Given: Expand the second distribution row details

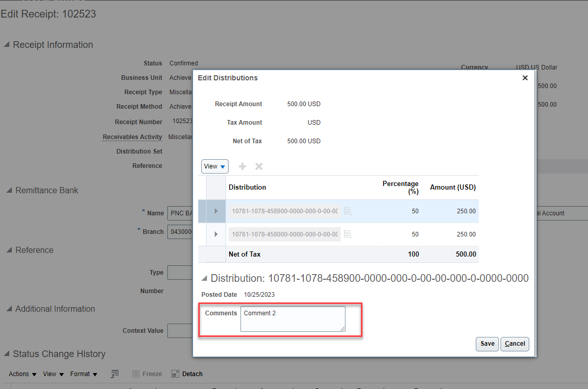Looking at the screenshot, I should click(216, 234).
